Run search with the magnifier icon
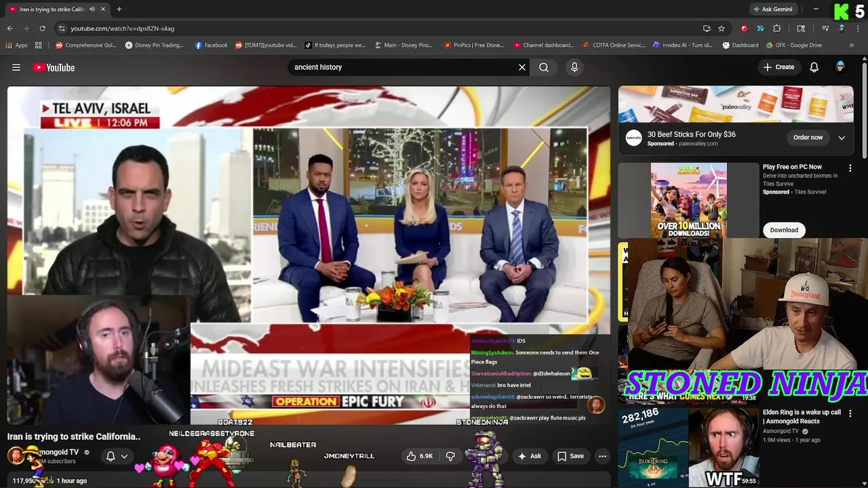Screen dimensions: 868x488 [x=544, y=67]
